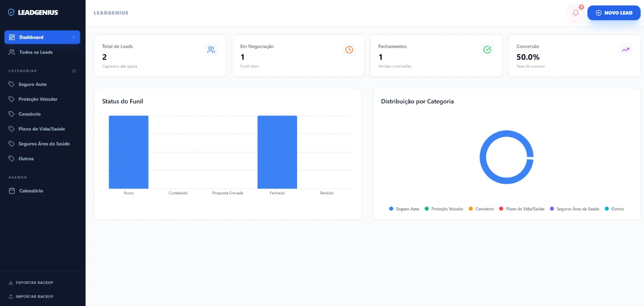The height and width of the screenshot is (306, 644).
Task: Click the Calendário calendar icon
Action: [x=12, y=191]
